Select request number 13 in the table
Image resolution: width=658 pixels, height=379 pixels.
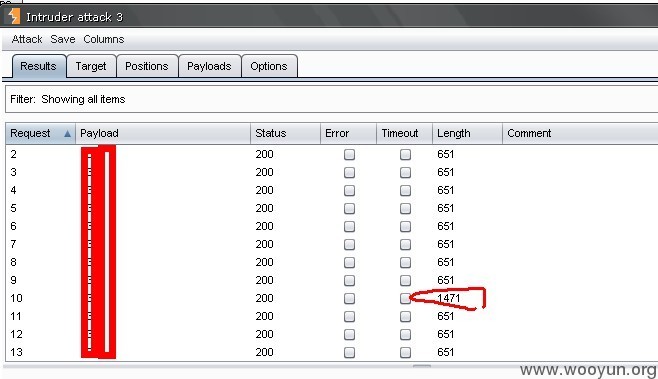point(16,353)
